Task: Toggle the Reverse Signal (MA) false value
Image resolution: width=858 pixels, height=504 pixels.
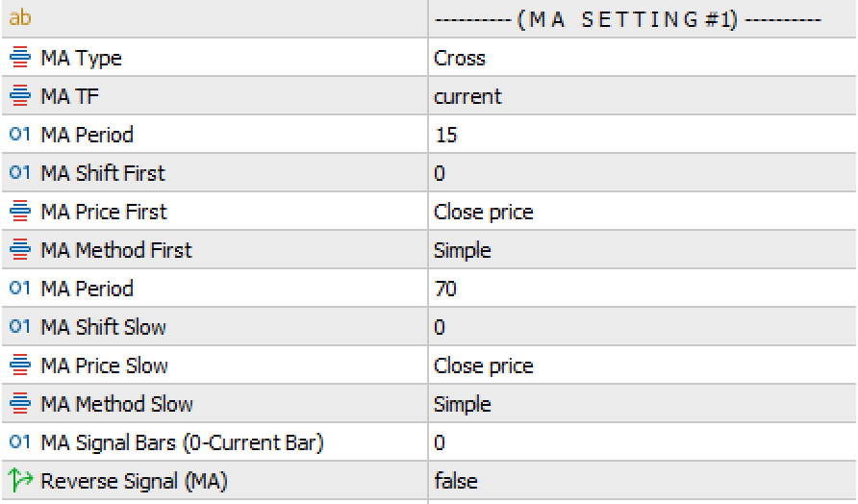Action: [642, 481]
